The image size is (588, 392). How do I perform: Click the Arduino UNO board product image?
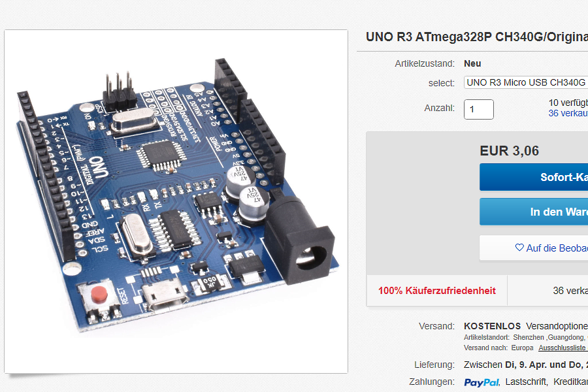(x=176, y=201)
